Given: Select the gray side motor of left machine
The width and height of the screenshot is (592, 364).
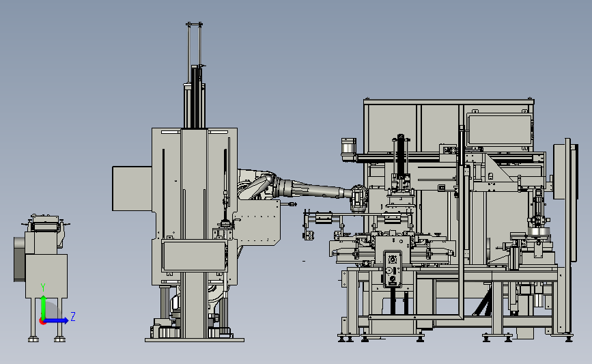Looking at the screenshot, I should pyautogui.click(x=19, y=259).
